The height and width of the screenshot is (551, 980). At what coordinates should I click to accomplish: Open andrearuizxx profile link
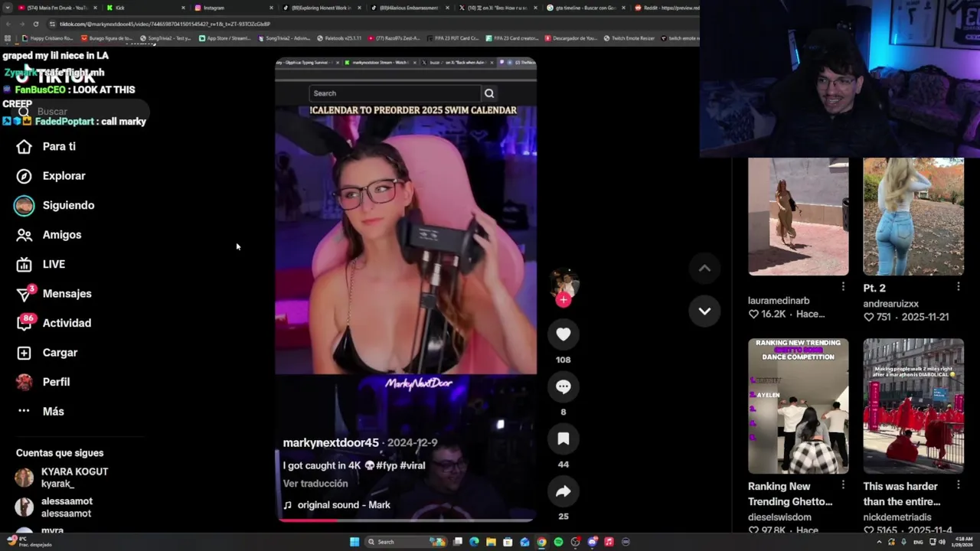pos(890,304)
